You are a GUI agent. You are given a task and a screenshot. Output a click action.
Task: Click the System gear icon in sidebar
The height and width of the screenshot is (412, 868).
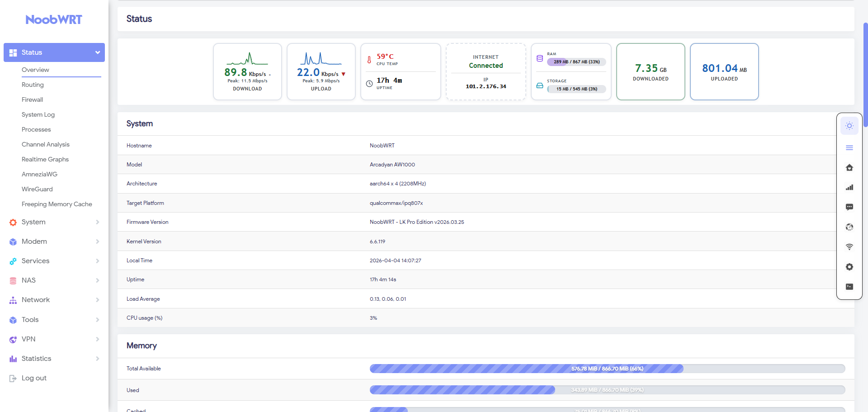pos(13,222)
